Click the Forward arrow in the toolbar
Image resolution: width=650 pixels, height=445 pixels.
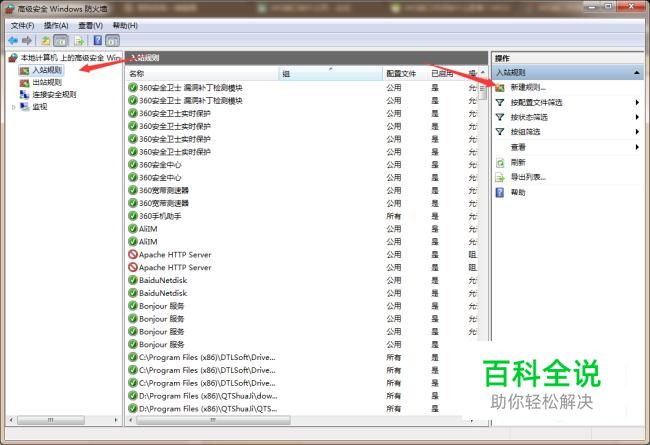(x=27, y=40)
